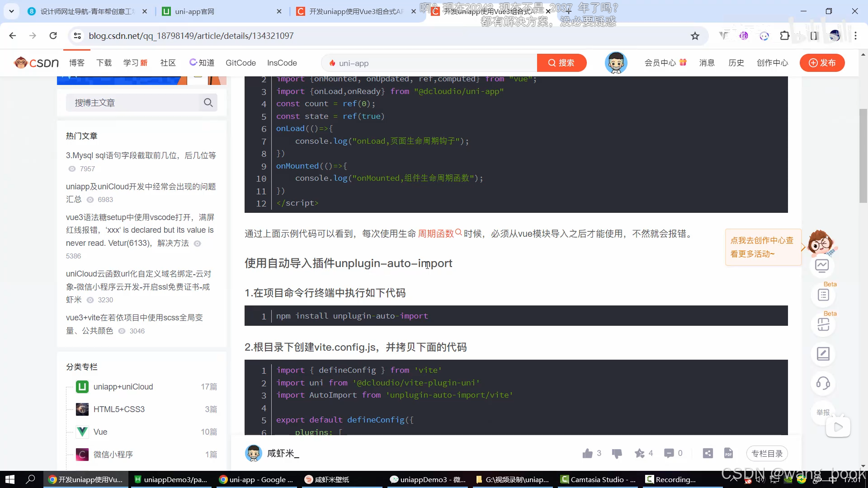Open the InsCode menu item
Image resolution: width=868 pixels, height=488 pixels.
(x=282, y=63)
